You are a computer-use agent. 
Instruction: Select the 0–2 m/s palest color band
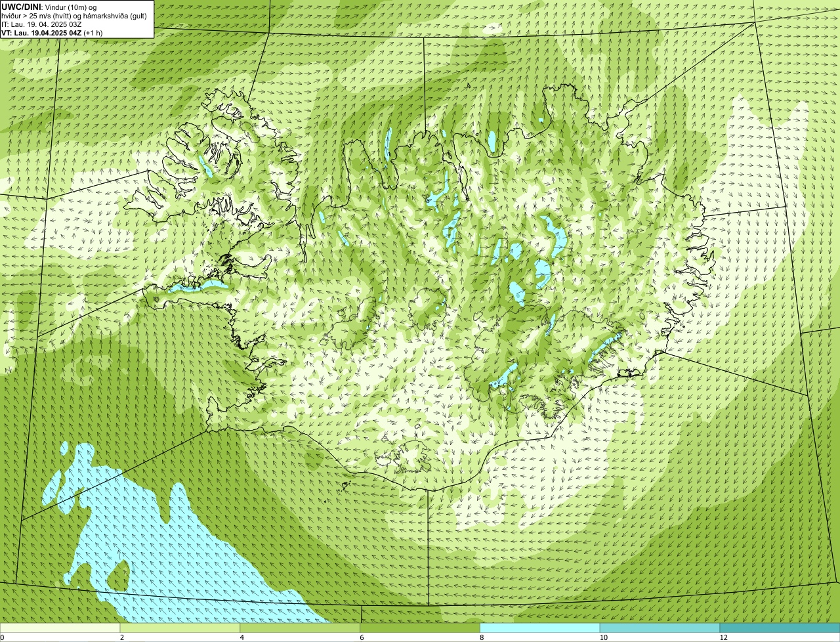(x=60, y=628)
